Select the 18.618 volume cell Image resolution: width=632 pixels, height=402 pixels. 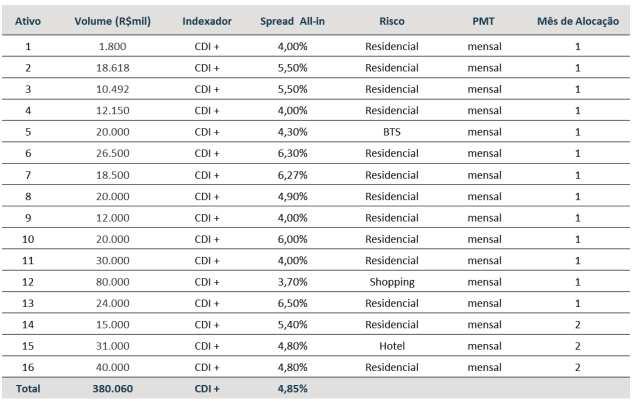click(112, 68)
